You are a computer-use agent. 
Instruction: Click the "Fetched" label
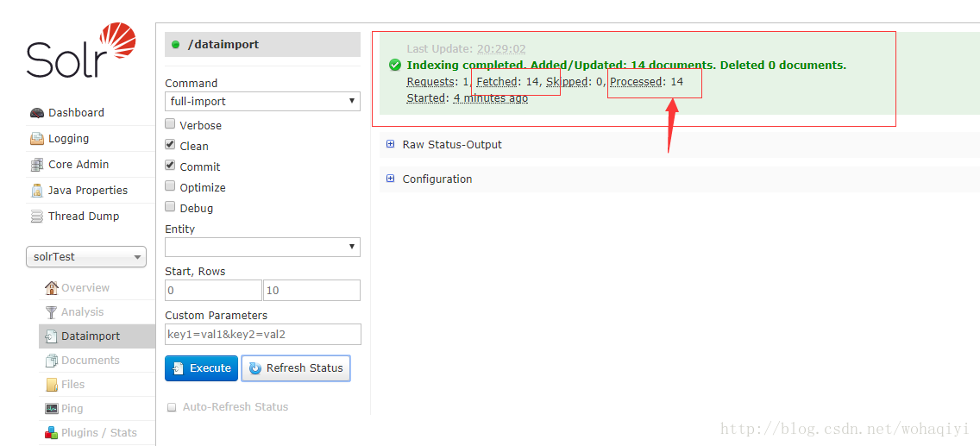[x=497, y=81]
